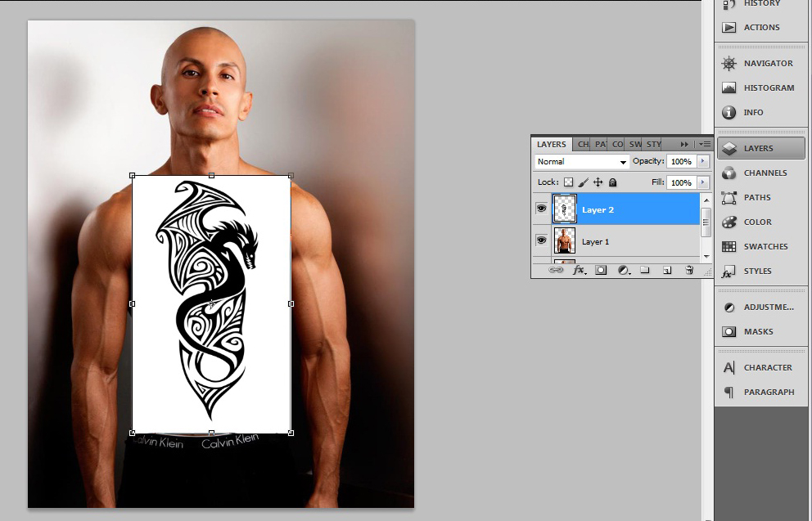Viewport: 812px width, 521px height.
Task: Create a new layer
Action: tap(667, 270)
